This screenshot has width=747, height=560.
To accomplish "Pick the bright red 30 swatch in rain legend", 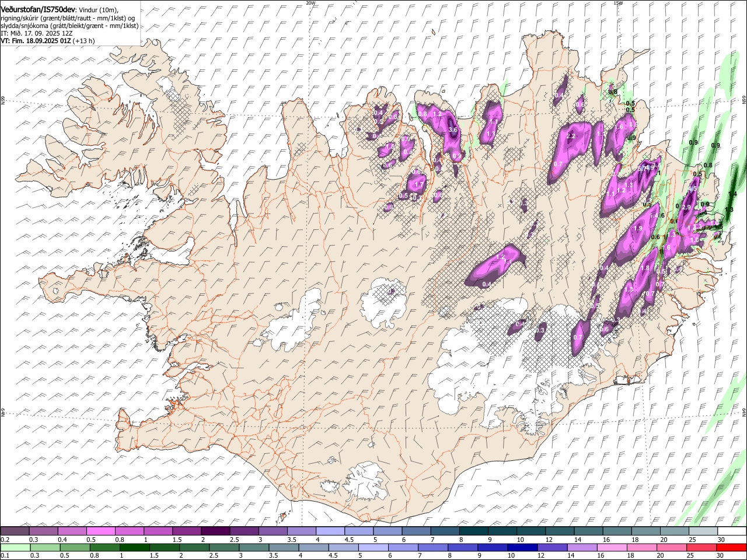I will pos(731,547).
